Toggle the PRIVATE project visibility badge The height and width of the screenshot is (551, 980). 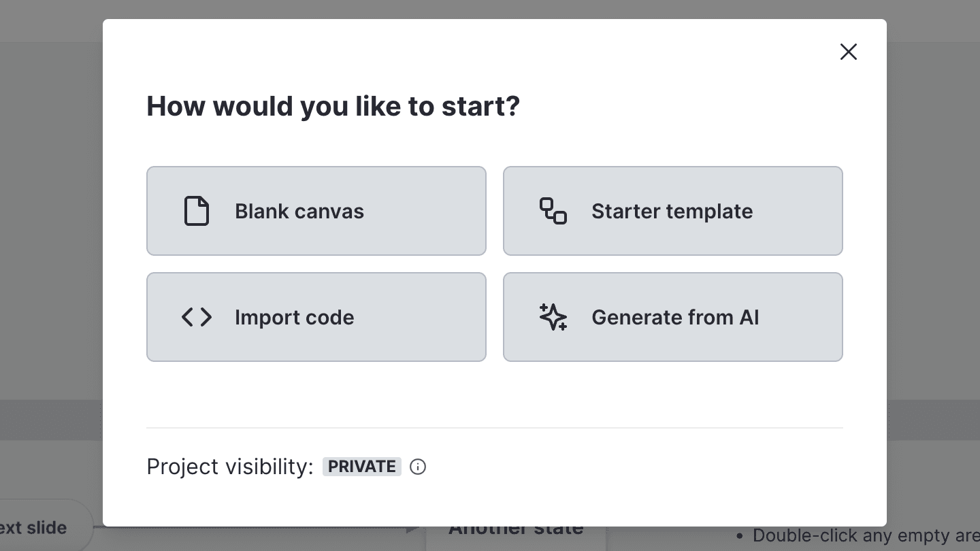click(x=361, y=467)
